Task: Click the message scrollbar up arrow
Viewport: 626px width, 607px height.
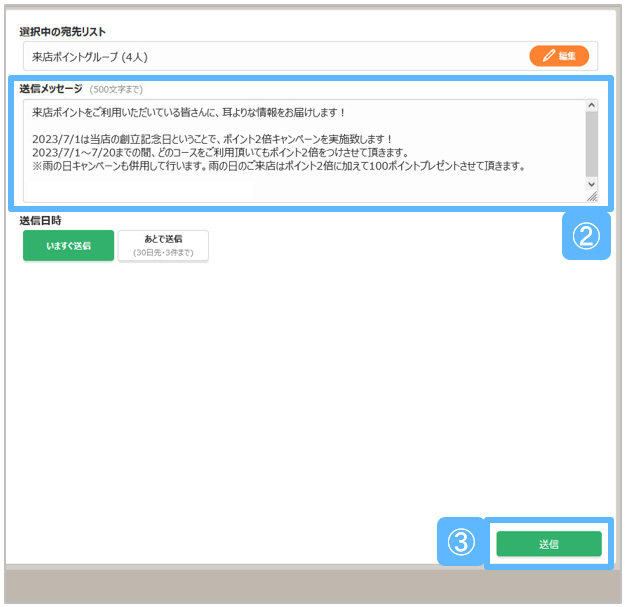Action: [591, 106]
